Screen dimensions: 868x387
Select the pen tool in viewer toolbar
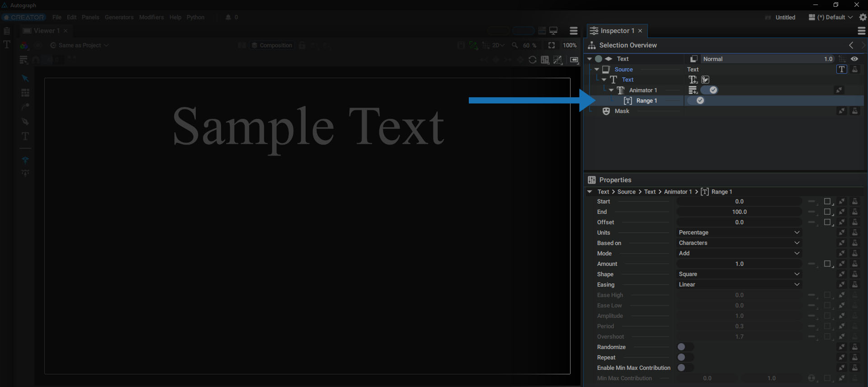25,122
